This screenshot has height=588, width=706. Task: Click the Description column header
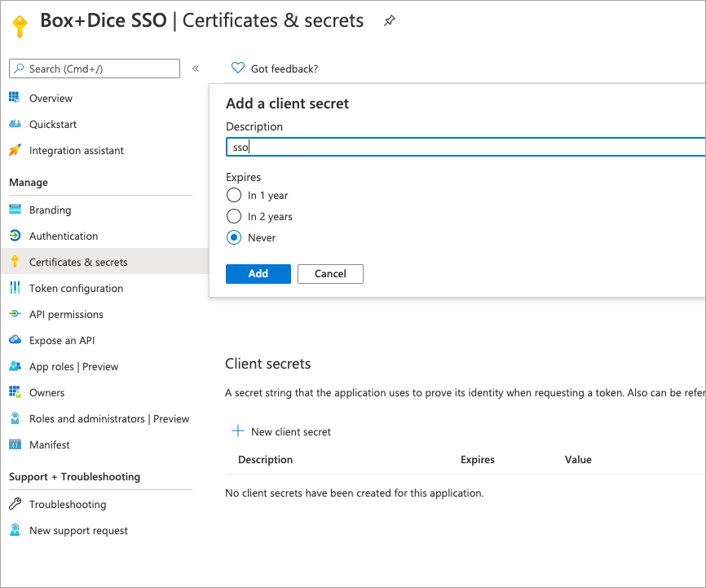click(x=265, y=460)
